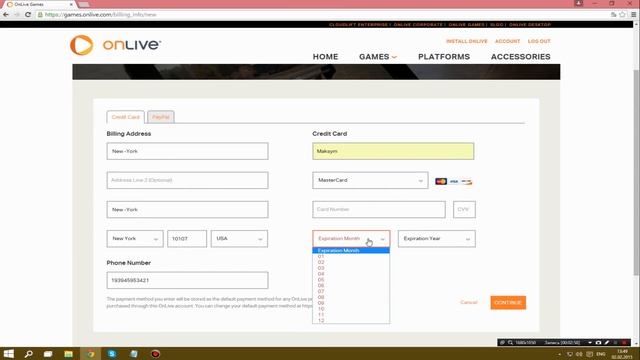Click the recorder toolbar camera icon

pyautogui.click(x=598, y=342)
